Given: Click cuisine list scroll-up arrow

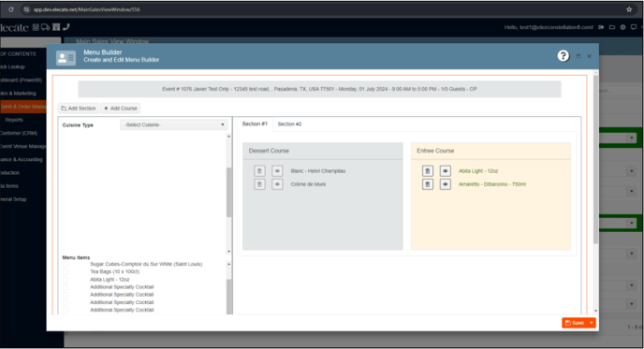Looking at the screenshot, I should (228, 137).
